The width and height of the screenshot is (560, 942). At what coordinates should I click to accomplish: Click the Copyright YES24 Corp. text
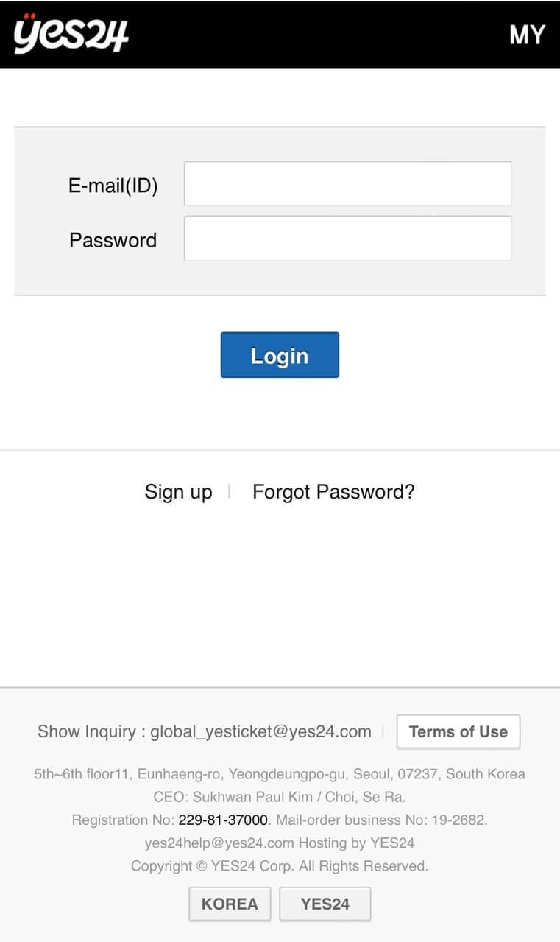click(x=280, y=866)
